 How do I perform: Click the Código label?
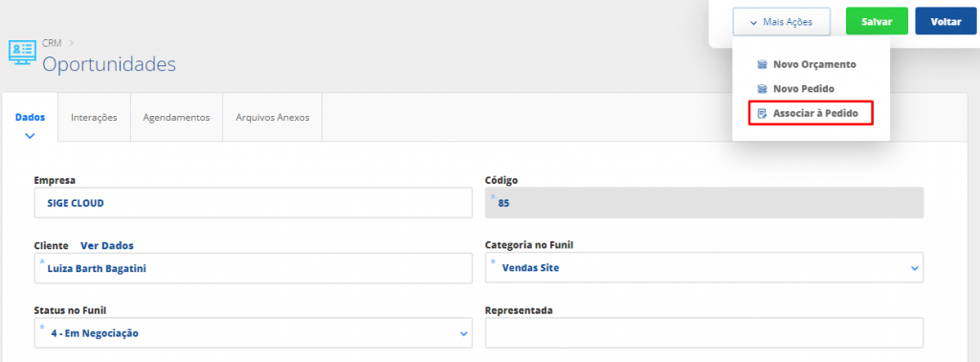click(501, 180)
